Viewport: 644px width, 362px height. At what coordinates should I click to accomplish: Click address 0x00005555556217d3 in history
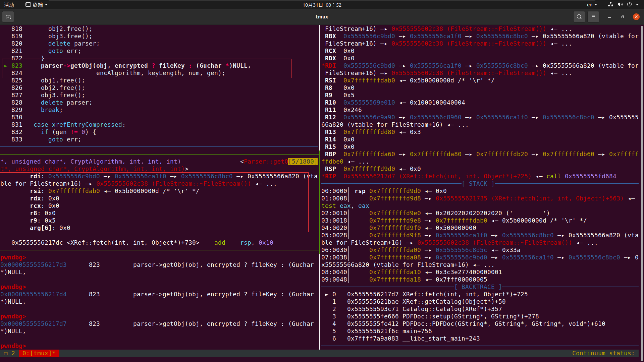[34, 265]
